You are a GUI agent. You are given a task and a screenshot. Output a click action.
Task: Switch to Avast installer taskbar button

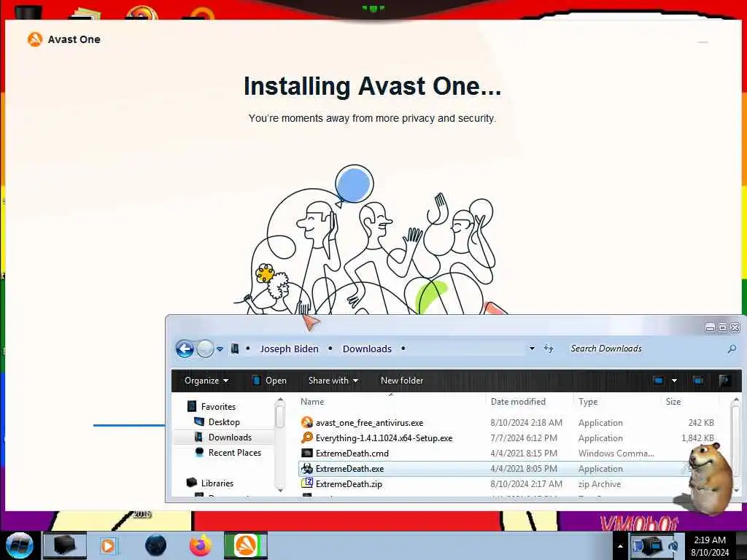[246, 545]
